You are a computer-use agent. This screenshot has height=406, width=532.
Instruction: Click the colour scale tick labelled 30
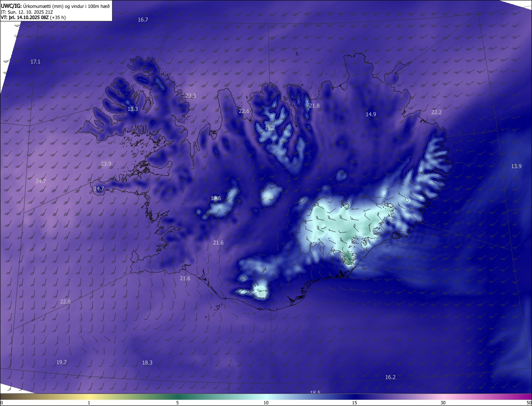click(443, 403)
